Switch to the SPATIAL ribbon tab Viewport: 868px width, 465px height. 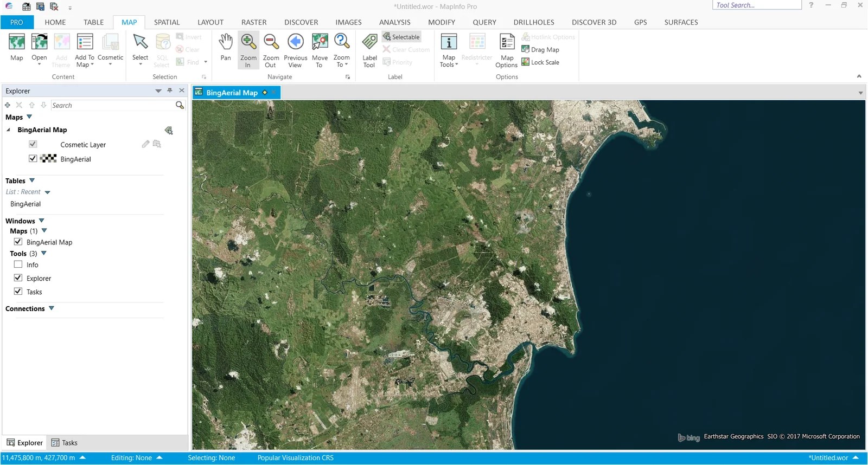167,22
